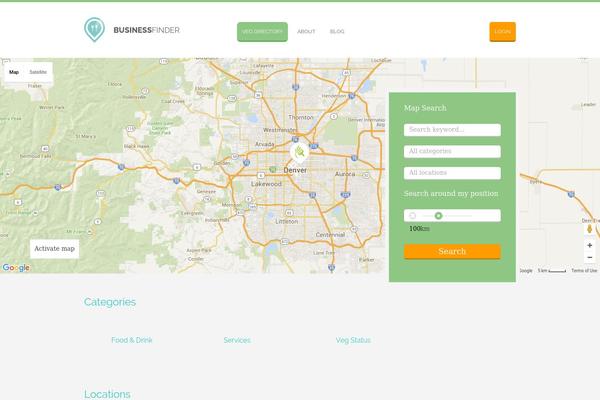Click the Map Search panel heading
The width and height of the screenshot is (600, 400).
pos(425,108)
